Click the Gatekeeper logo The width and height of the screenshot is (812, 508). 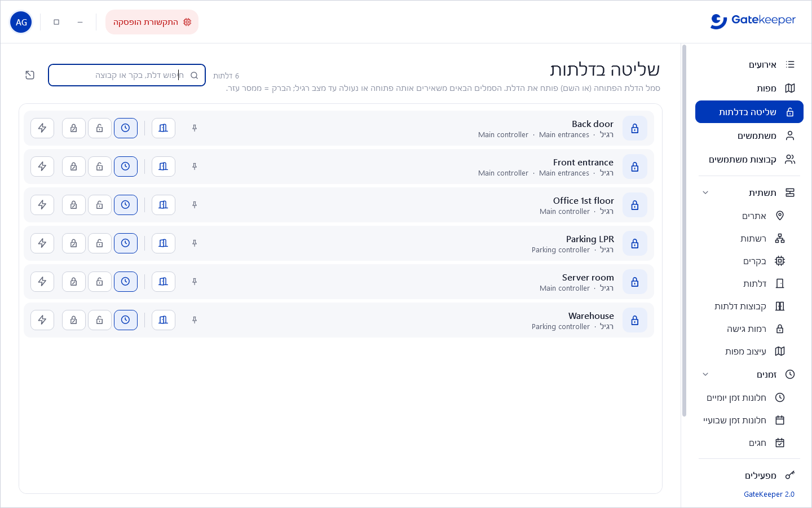click(753, 21)
